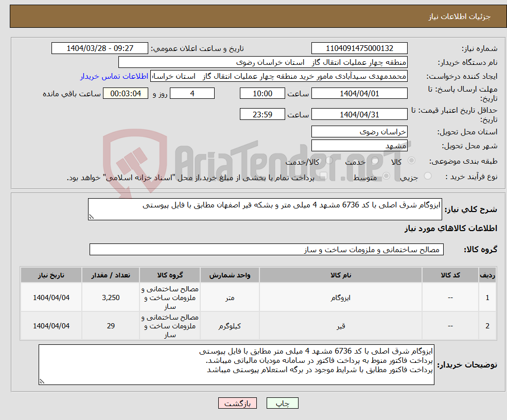Image resolution: width=507 pixels, height=420 pixels.
Task: Click the کد کالا column header
Action: 450,275
